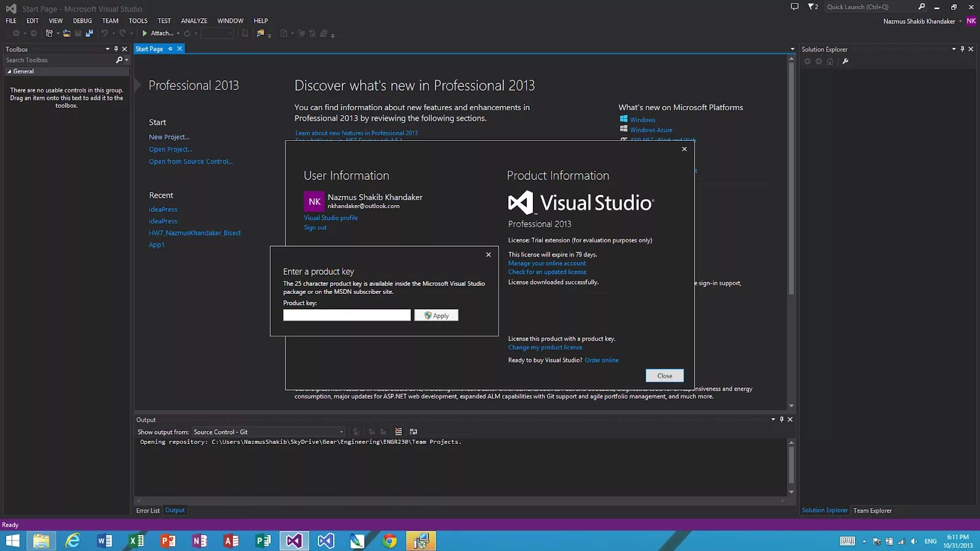
Task: Collapse the General group in Toolbox
Action: 9,72
